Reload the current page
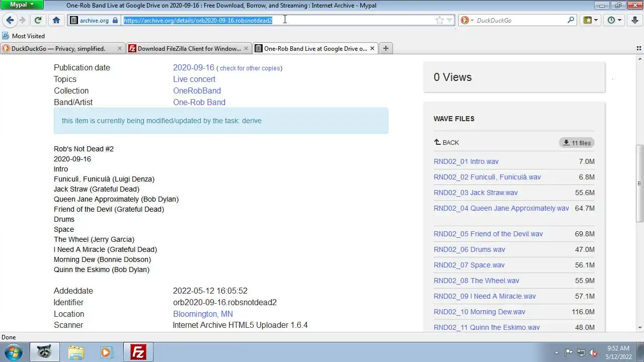This screenshot has width=644, height=362. point(38,20)
